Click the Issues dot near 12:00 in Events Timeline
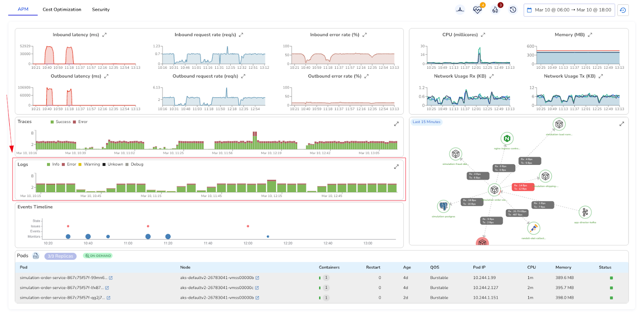Viewport: 644px width, 316px height. point(248,226)
